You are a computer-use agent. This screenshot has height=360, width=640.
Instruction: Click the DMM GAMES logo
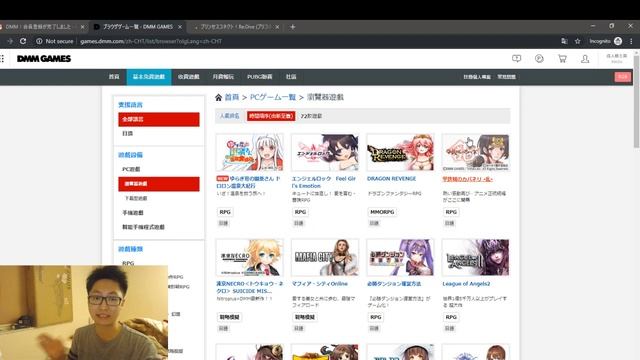click(x=44, y=59)
